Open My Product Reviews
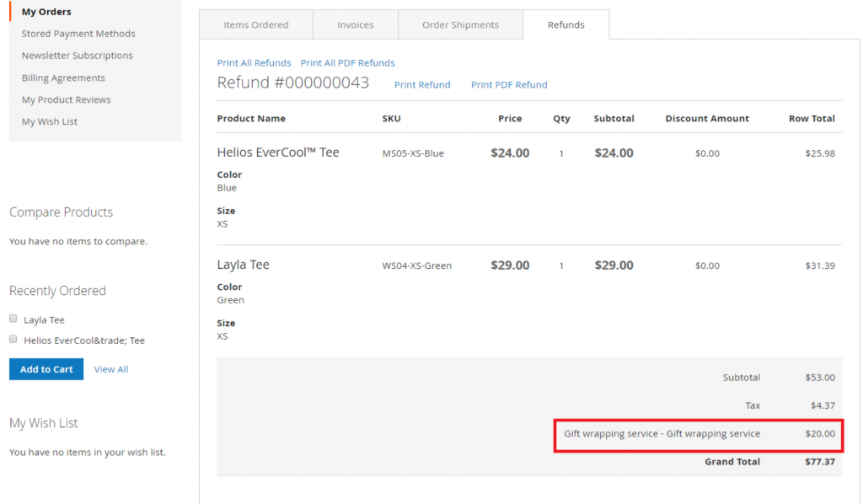 pyautogui.click(x=66, y=99)
